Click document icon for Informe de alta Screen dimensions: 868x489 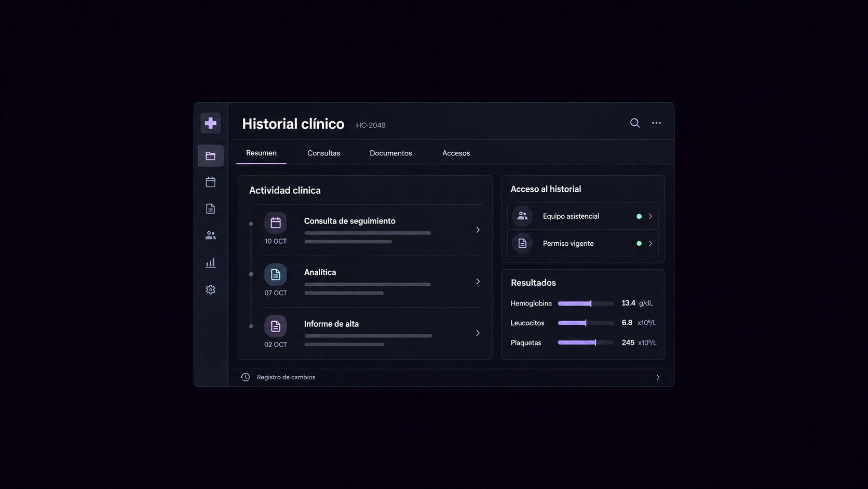click(x=276, y=326)
